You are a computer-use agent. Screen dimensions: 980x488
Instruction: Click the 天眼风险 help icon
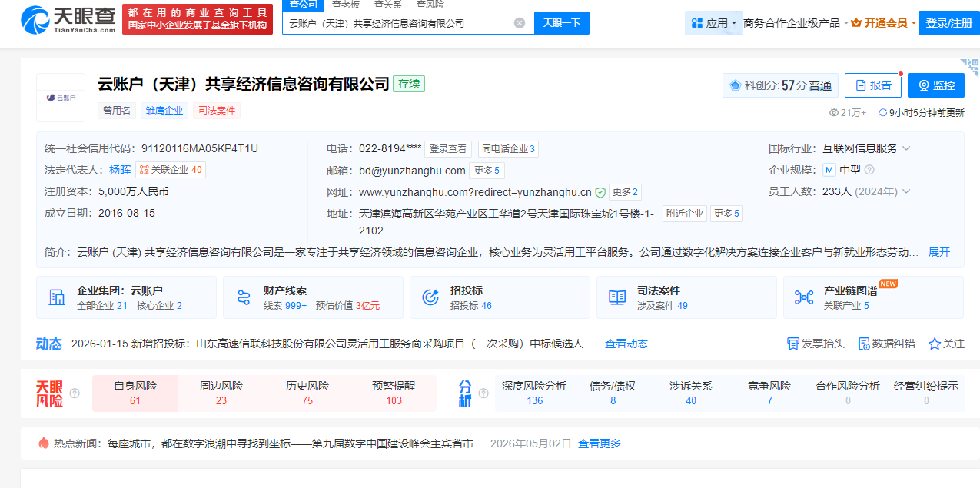pos(75,393)
